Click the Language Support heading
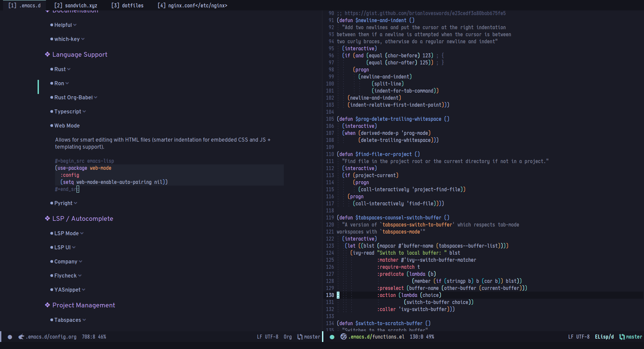 pos(80,55)
